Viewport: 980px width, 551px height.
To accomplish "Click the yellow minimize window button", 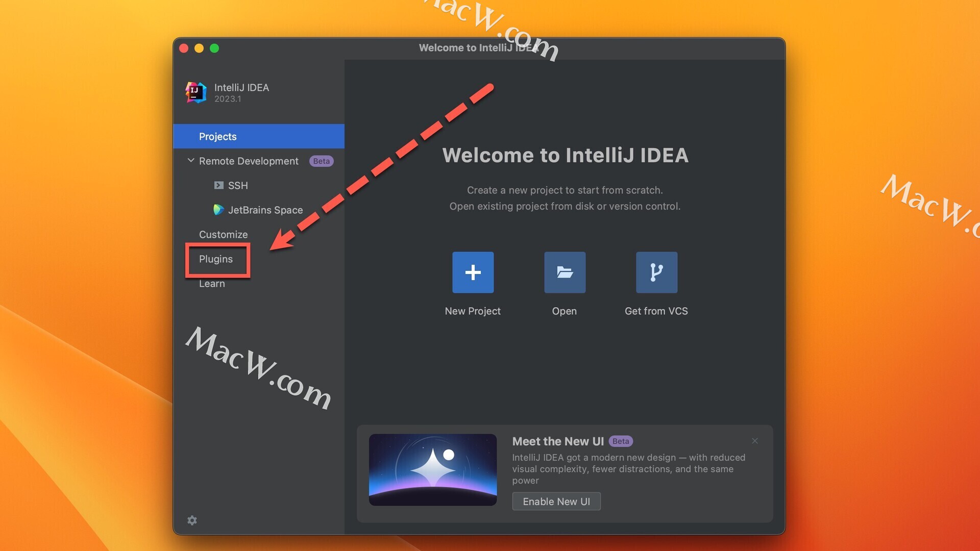I will click(x=199, y=48).
